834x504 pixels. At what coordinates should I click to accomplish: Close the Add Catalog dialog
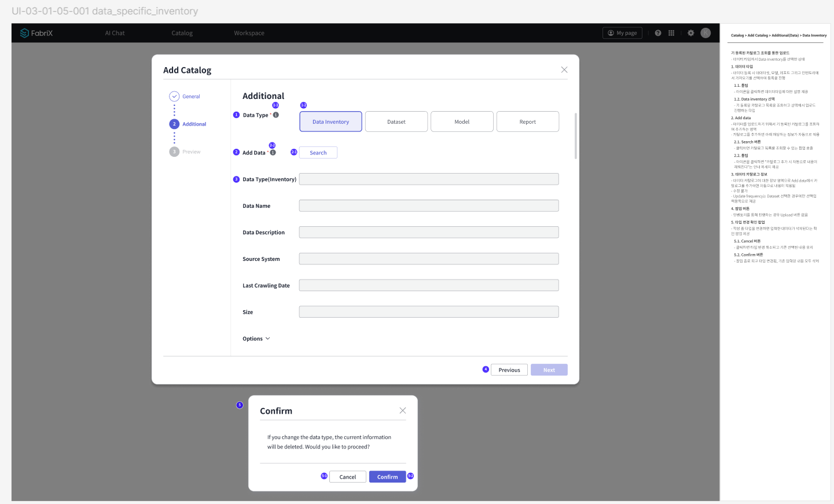564,70
